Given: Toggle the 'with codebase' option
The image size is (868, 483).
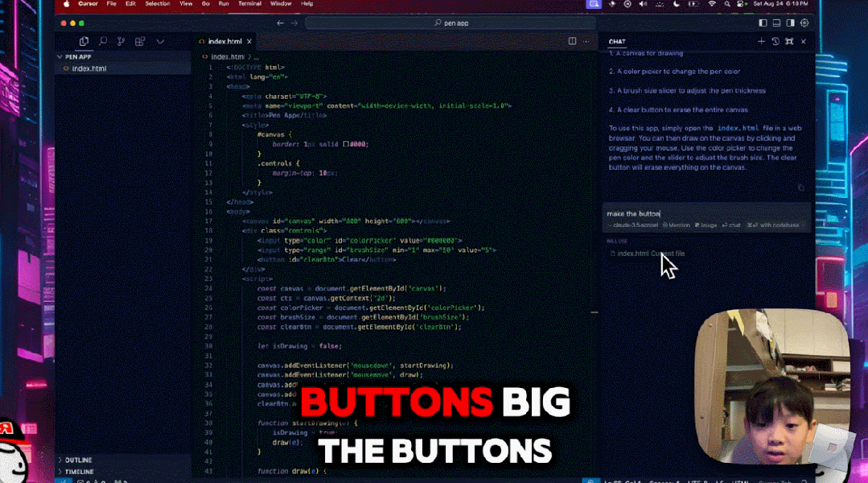Looking at the screenshot, I should tap(776, 225).
